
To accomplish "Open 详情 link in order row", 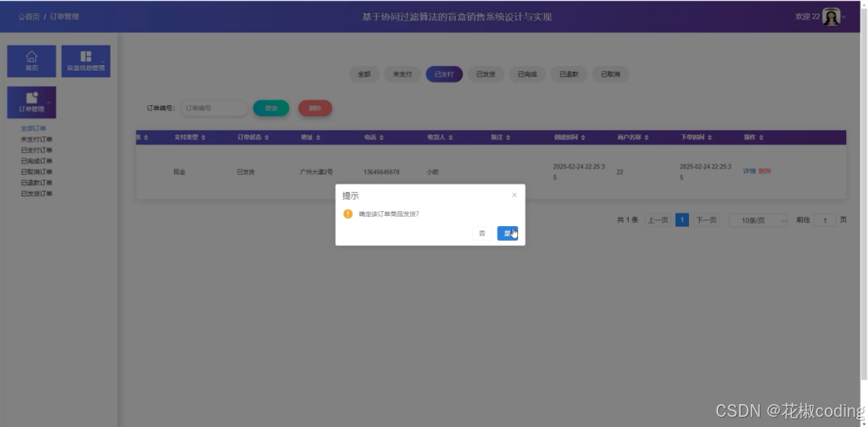I will [749, 171].
